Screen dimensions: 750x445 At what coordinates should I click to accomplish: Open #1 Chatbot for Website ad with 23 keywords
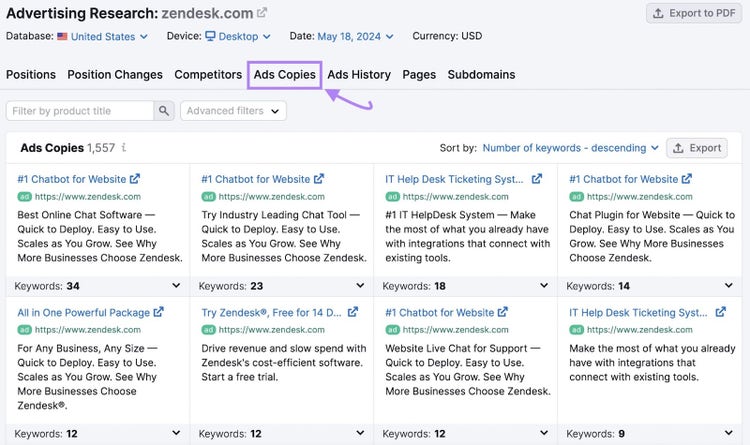click(x=256, y=179)
